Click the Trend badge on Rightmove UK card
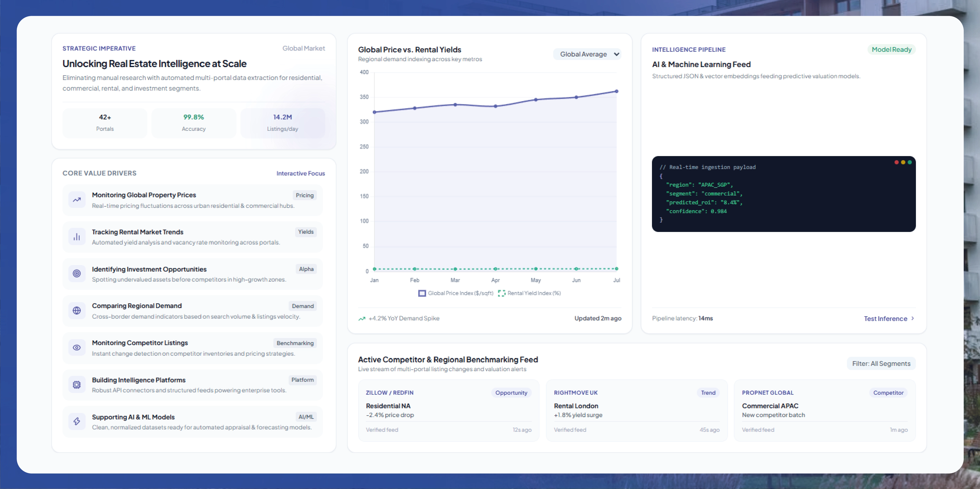Screen dimensions: 980x489 coord(708,393)
